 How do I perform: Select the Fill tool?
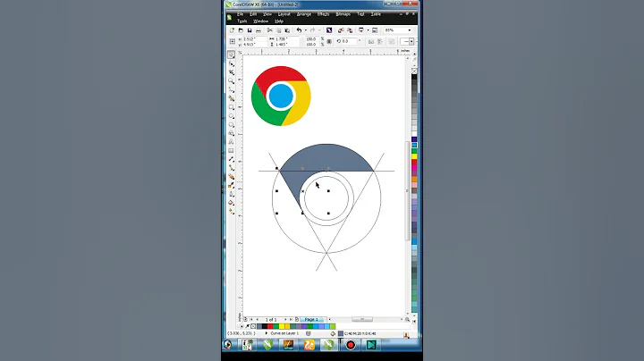point(232,203)
